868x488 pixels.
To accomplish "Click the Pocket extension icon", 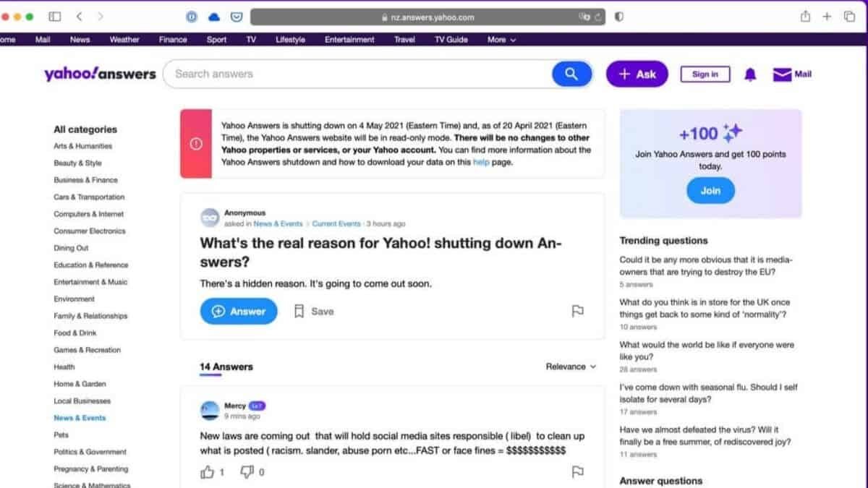I will 236,17.
